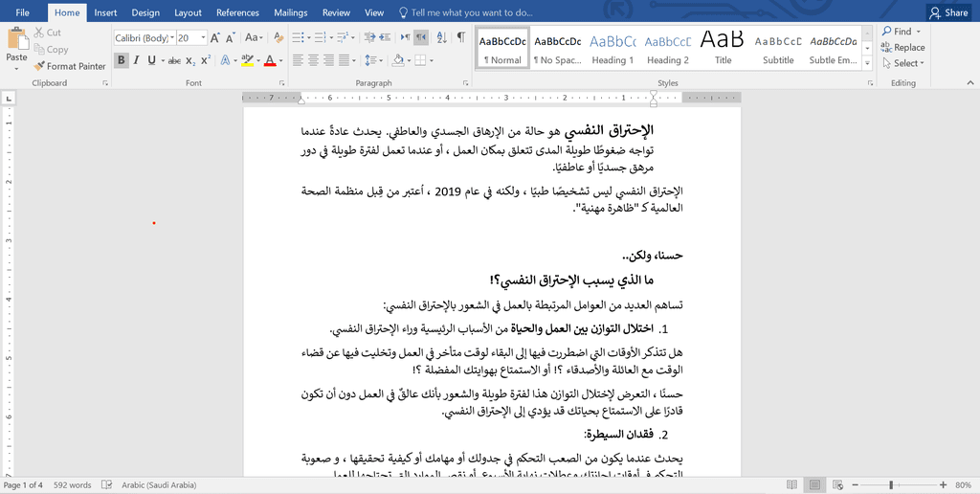Apply strikethrough formatting
The width and height of the screenshot is (980, 494).
tap(174, 60)
